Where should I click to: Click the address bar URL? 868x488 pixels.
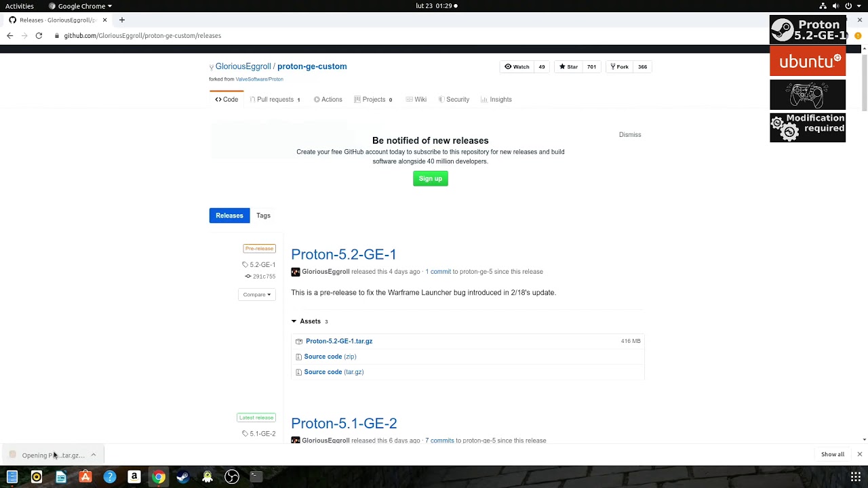tap(142, 35)
